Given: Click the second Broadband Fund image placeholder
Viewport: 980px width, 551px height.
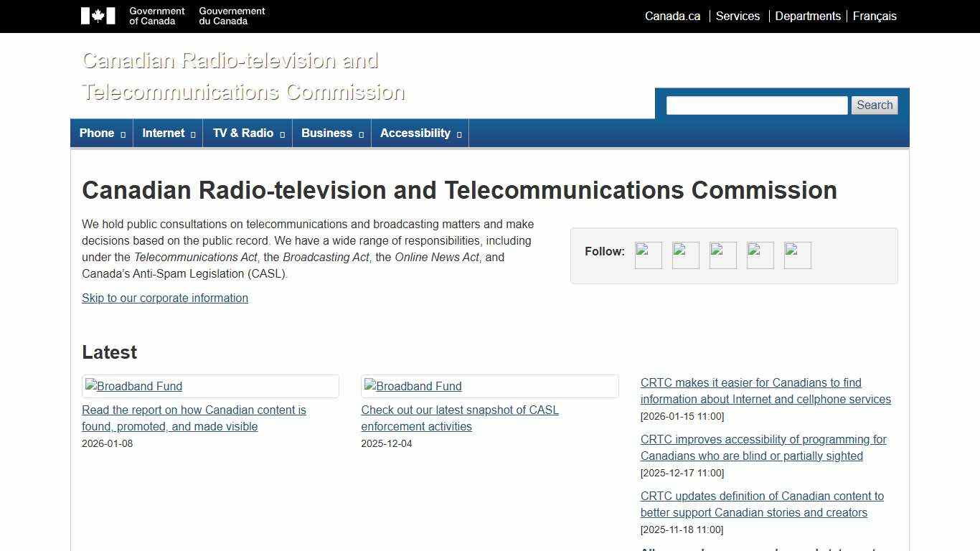Looking at the screenshot, I should point(413,386).
